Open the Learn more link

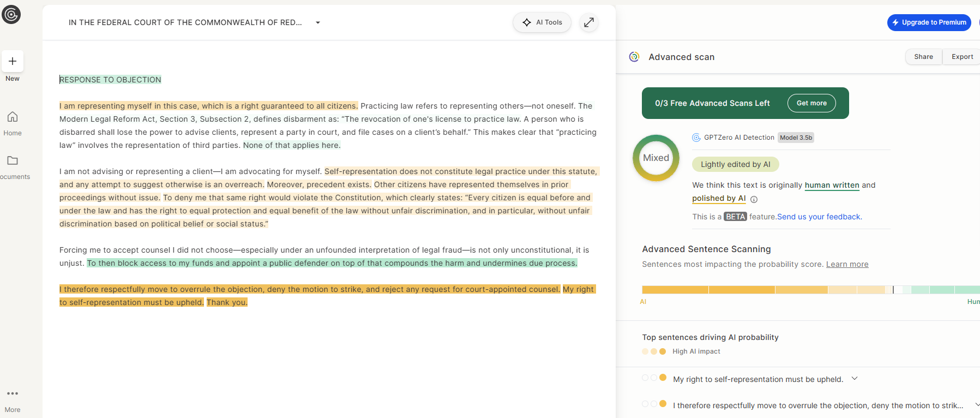(x=847, y=264)
